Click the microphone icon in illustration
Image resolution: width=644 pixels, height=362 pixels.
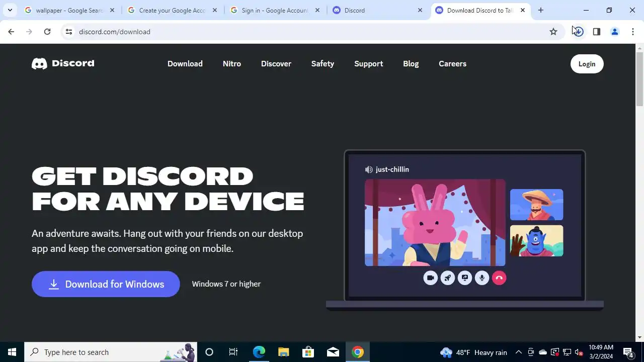(x=481, y=278)
